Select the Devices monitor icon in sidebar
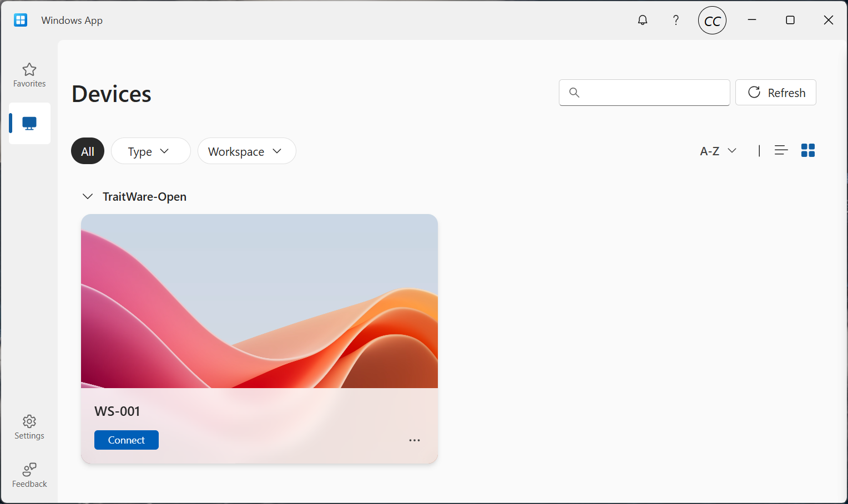 [29, 123]
